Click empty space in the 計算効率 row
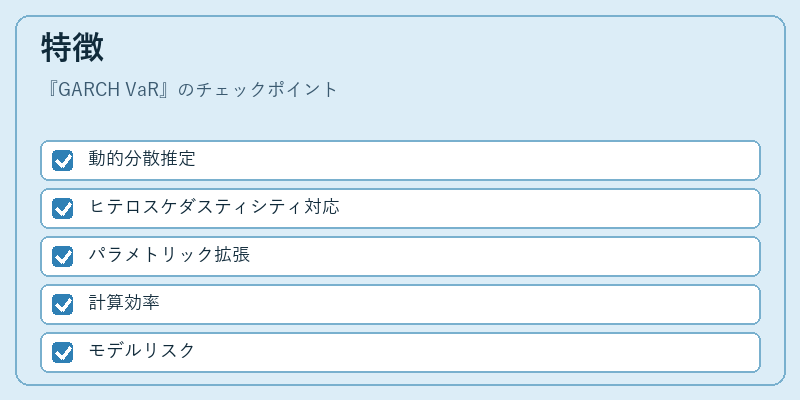 click(x=459, y=305)
